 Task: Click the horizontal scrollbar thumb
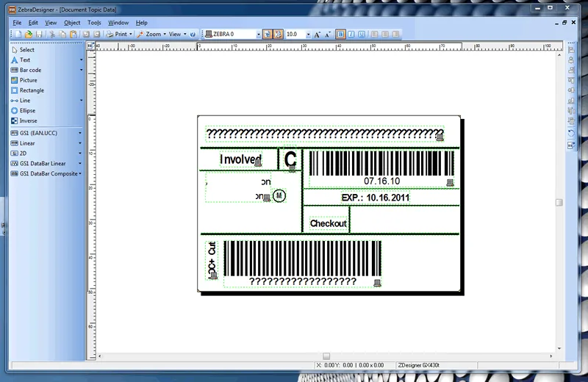coord(326,356)
